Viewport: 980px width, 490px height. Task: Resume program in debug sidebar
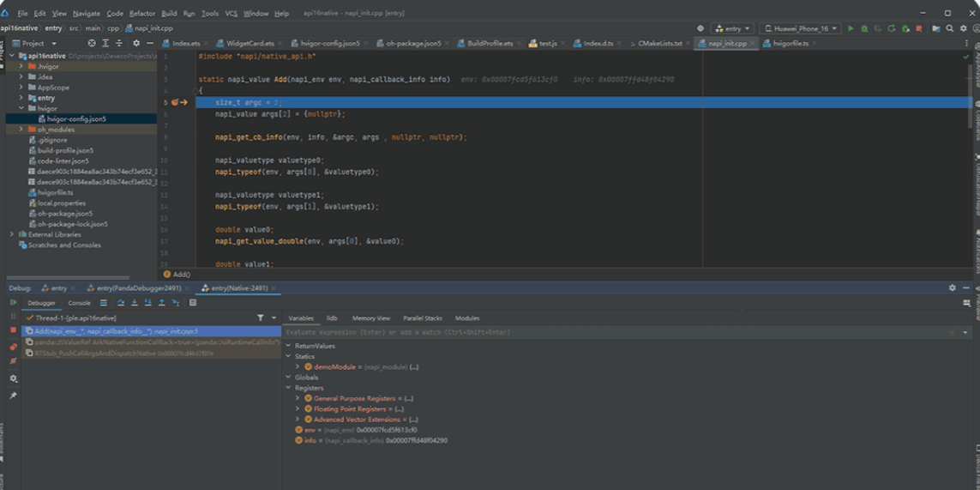[13, 303]
